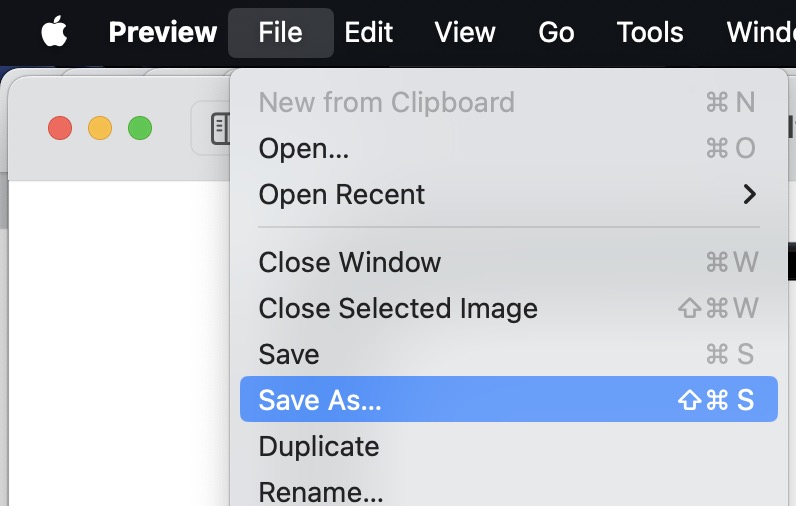Choose Rename... menu item
Screen dimensions: 796x506
tap(320, 491)
